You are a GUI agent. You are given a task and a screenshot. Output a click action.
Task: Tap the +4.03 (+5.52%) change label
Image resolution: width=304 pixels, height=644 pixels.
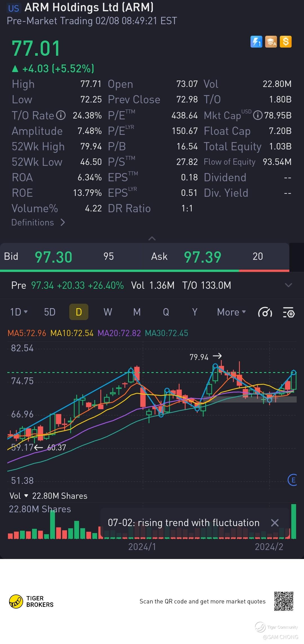[x=53, y=68]
